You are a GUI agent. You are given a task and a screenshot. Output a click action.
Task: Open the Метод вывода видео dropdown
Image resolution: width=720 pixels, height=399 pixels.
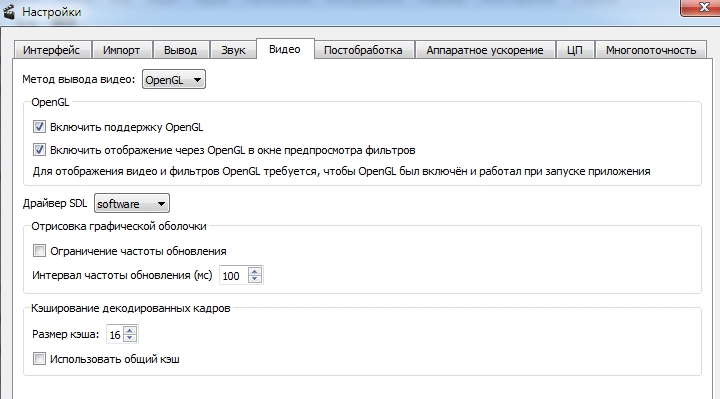tap(174, 79)
